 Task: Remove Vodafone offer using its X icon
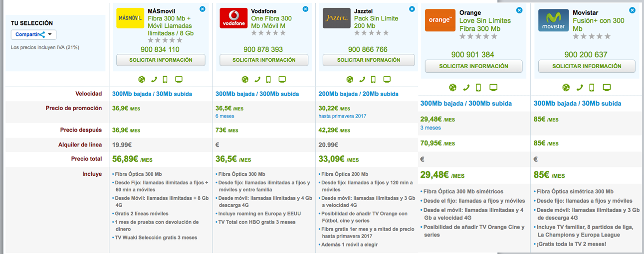305,9
